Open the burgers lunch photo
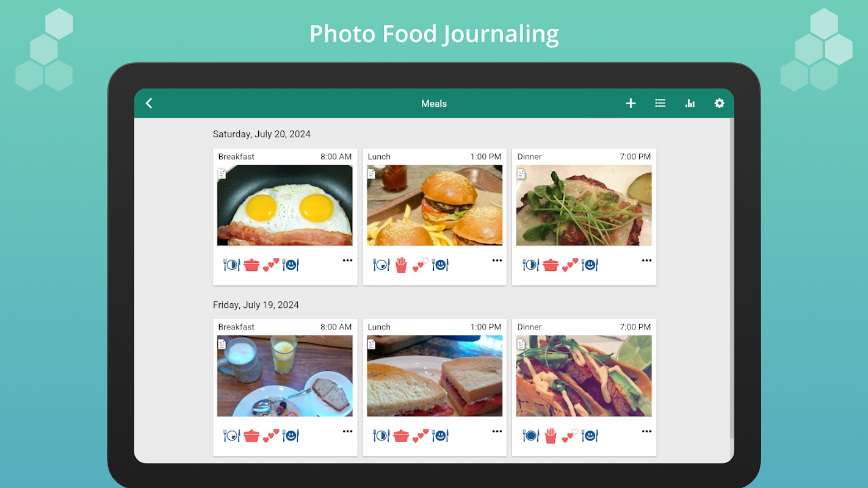Viewport: 868px width, 488px height. pos(435,206)
